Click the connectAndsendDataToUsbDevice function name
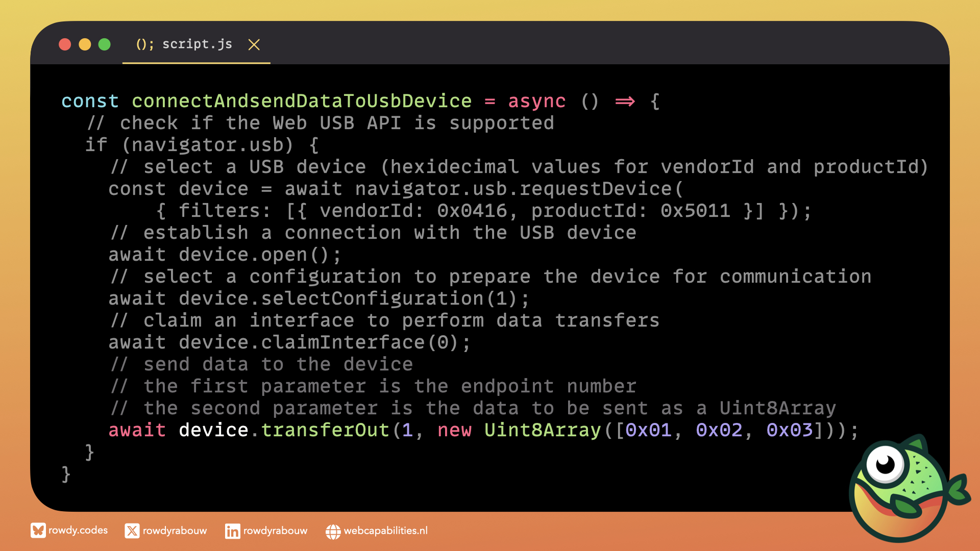Viewport: 980px width, 551px height. [x=301, y=101]
